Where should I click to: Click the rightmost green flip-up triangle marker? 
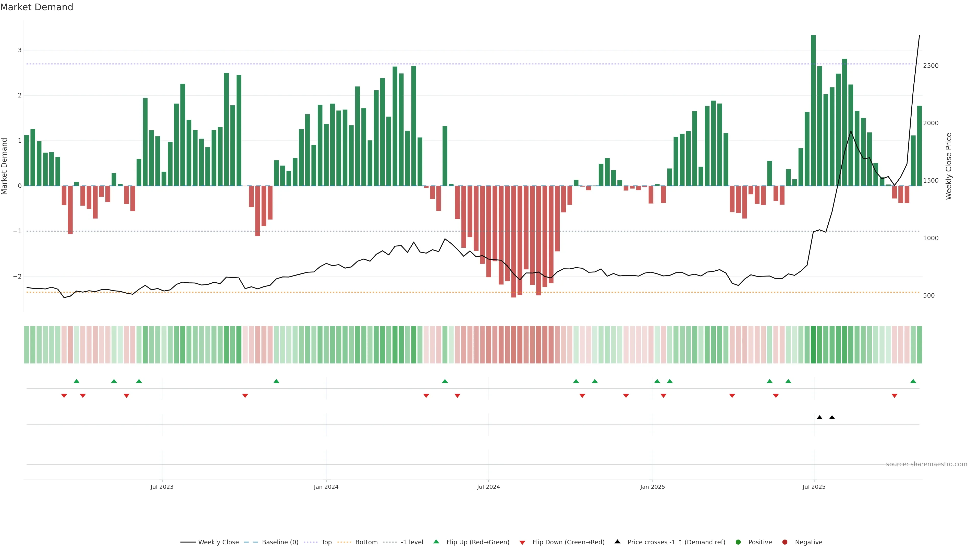coord(913,381)
